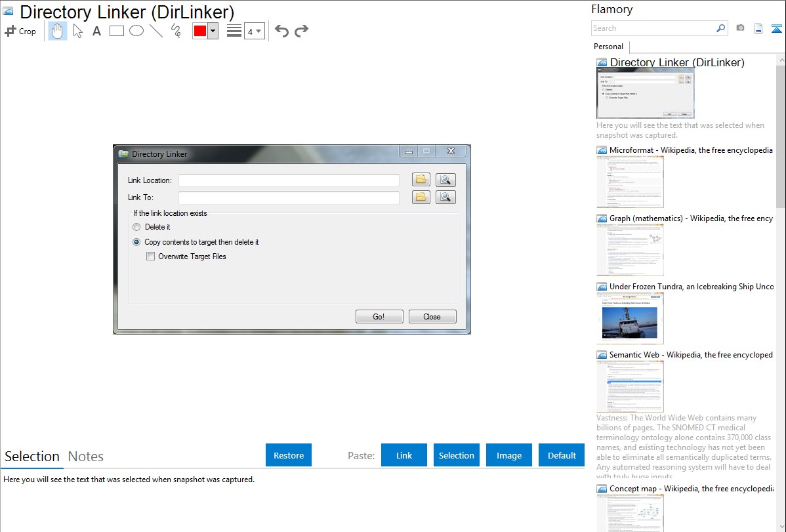Open the color picker dropdown arrow
Screen dimensions: 786x532
(213, 31)
